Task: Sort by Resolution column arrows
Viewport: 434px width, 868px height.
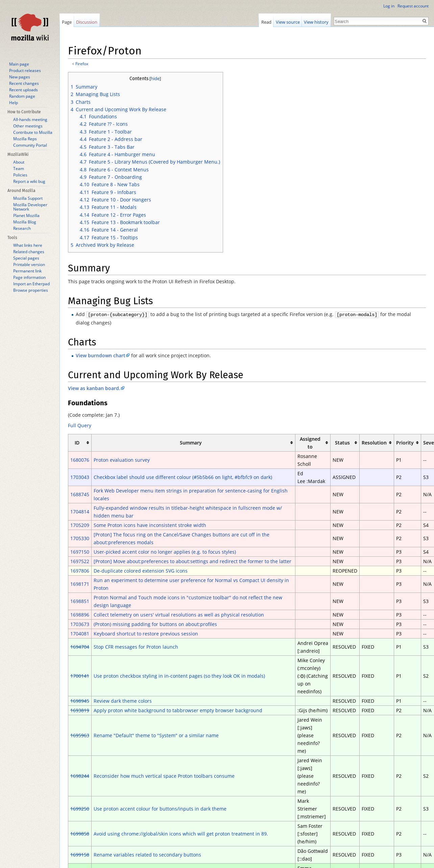Action: pos(390,443)
